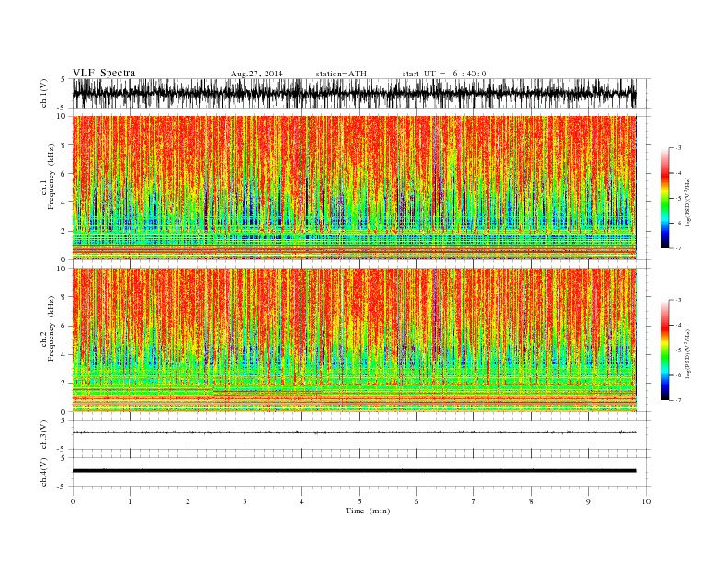728x563 pixels.
Task: Click the '7' tick on time axis
Action: point(474,501)
